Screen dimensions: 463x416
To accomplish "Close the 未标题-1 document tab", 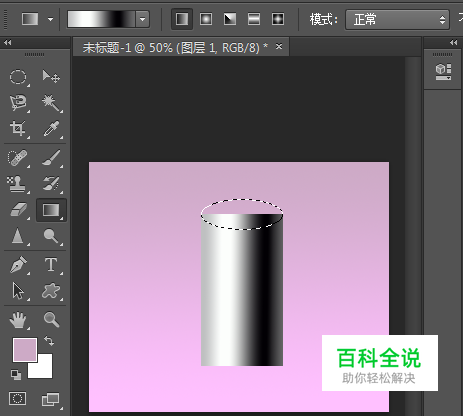I will click(279, 47).
